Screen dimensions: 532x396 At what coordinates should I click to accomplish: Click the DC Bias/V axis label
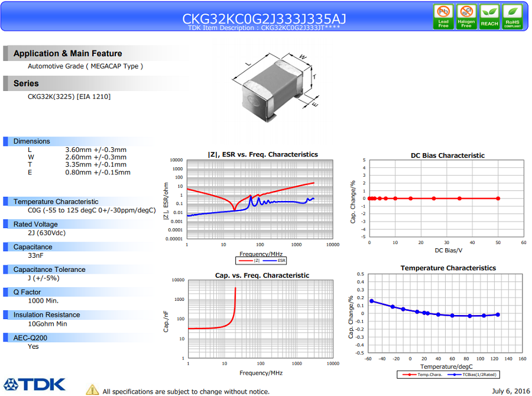pyautogui.click(x=448, y=251)
